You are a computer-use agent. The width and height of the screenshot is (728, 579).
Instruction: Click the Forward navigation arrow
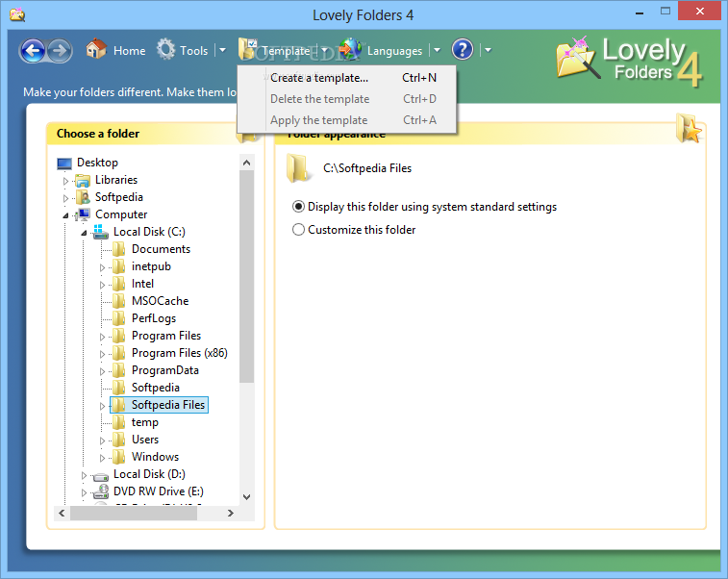point(60,50)
